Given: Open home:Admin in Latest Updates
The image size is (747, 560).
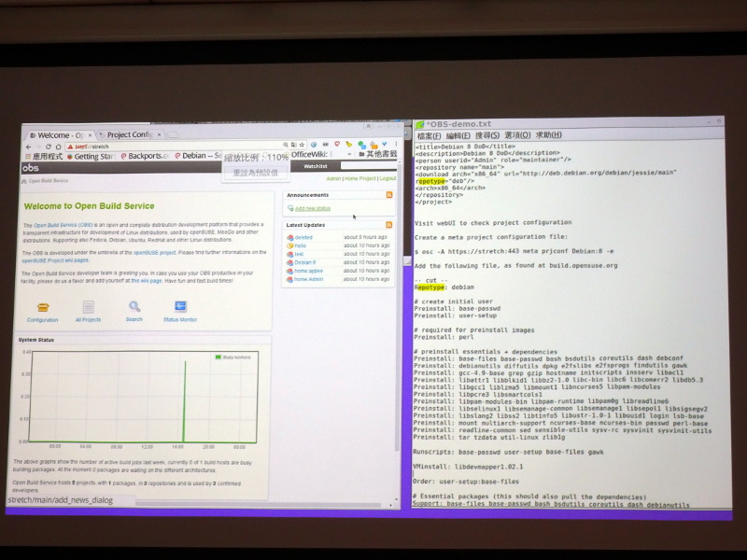Looking at the screenshot, I should (309, 279).
